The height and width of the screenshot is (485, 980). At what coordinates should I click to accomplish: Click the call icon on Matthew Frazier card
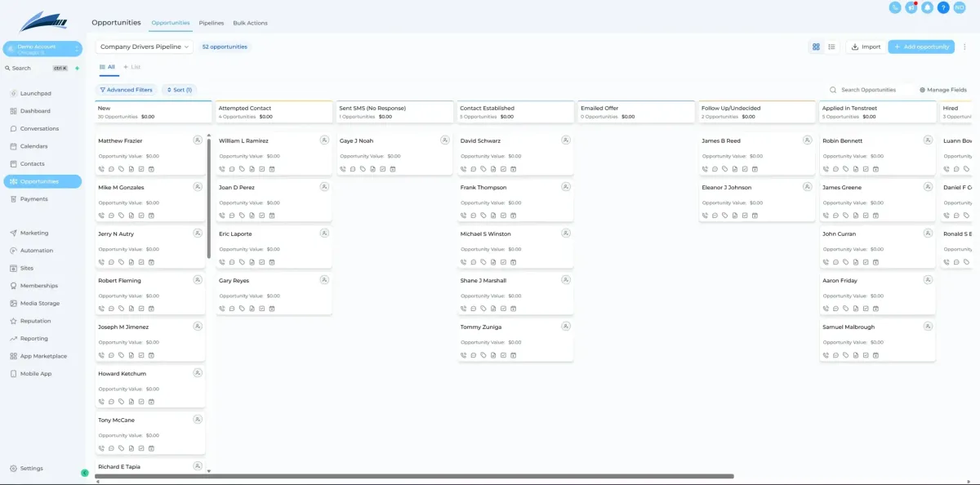tap(102, 169)
